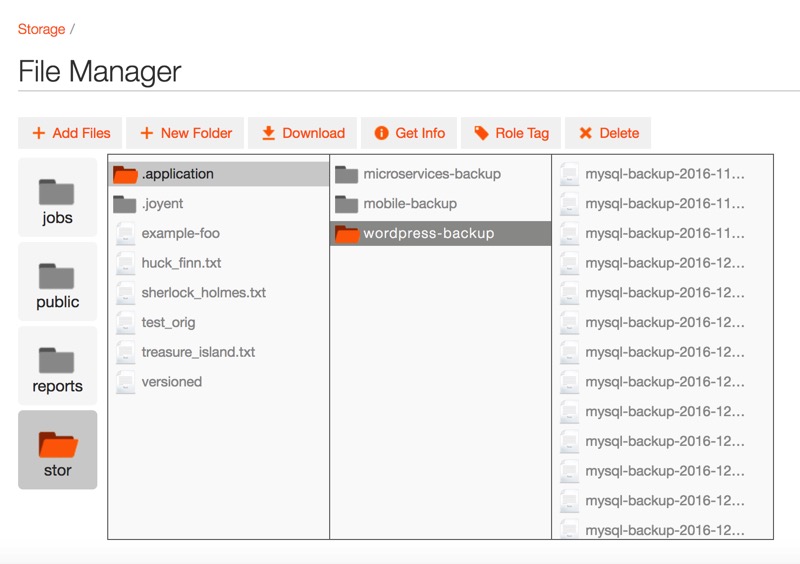
Task: Click the Download button
Action: [302, 133]
